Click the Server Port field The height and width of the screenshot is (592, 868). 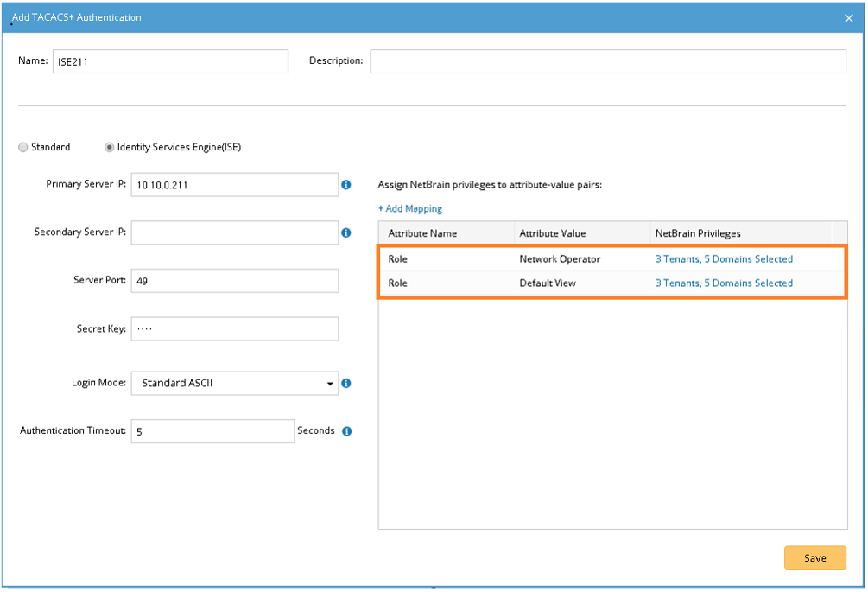234,281
